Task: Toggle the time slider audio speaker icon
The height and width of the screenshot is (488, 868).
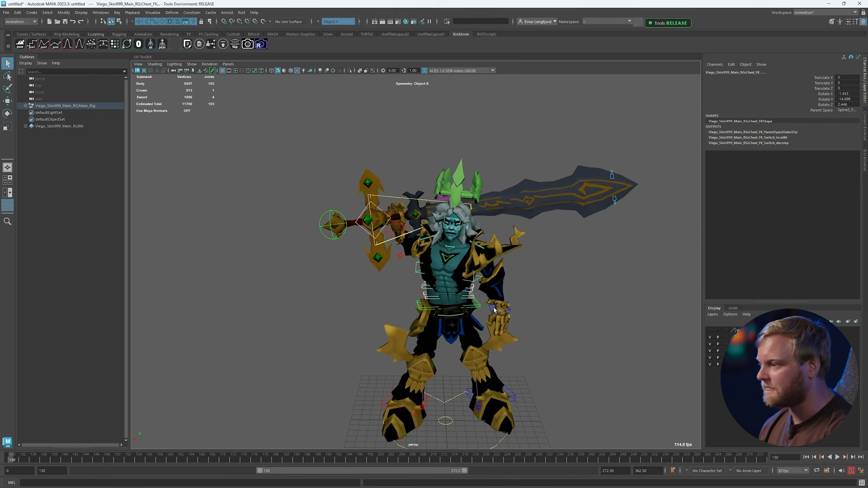Action: (841, 470)
